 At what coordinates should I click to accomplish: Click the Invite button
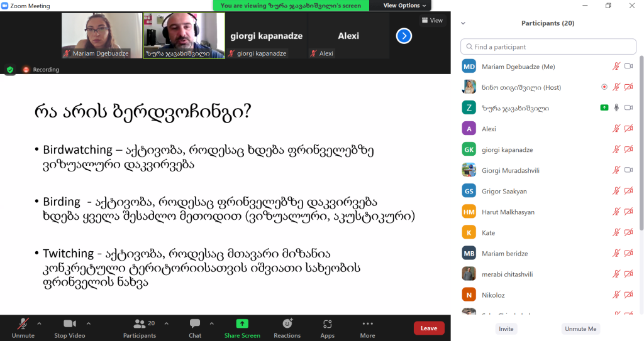506,328
